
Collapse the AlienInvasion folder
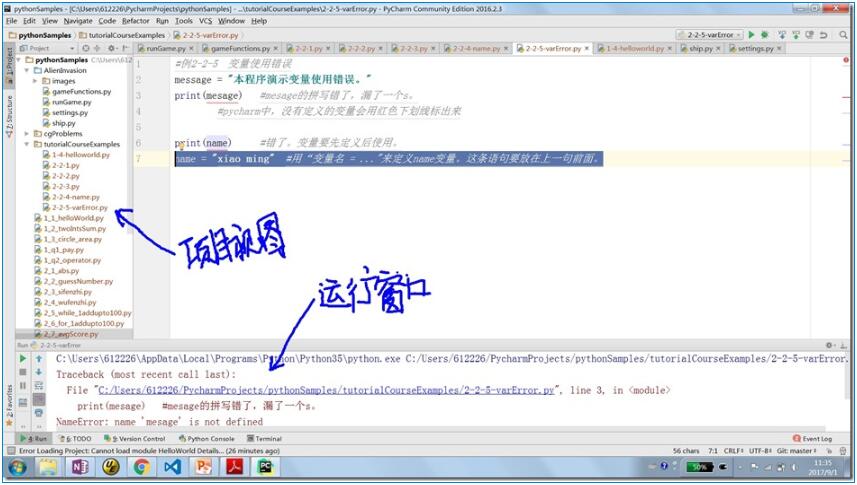[27, 71]
